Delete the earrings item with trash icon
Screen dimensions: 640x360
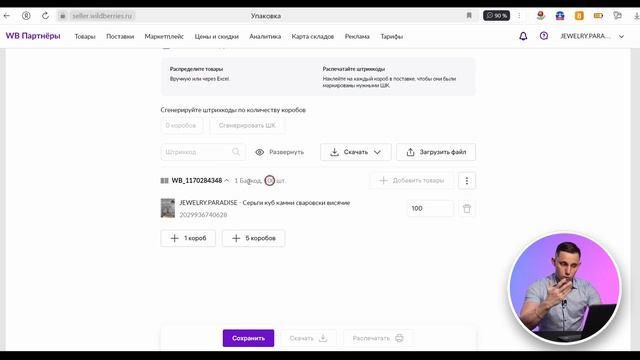467,209
